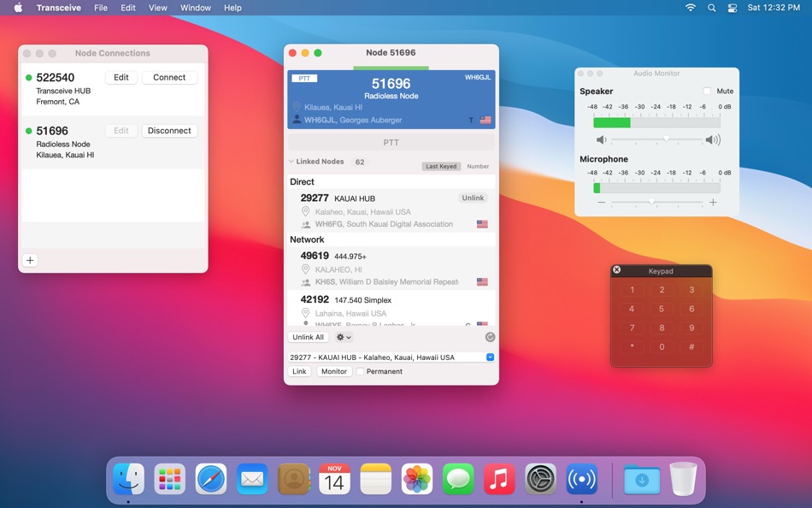This screenshot has width=812, height=508.
Task: Open the Downloads folder in the Dock
Action: click(x=642, y=479)
